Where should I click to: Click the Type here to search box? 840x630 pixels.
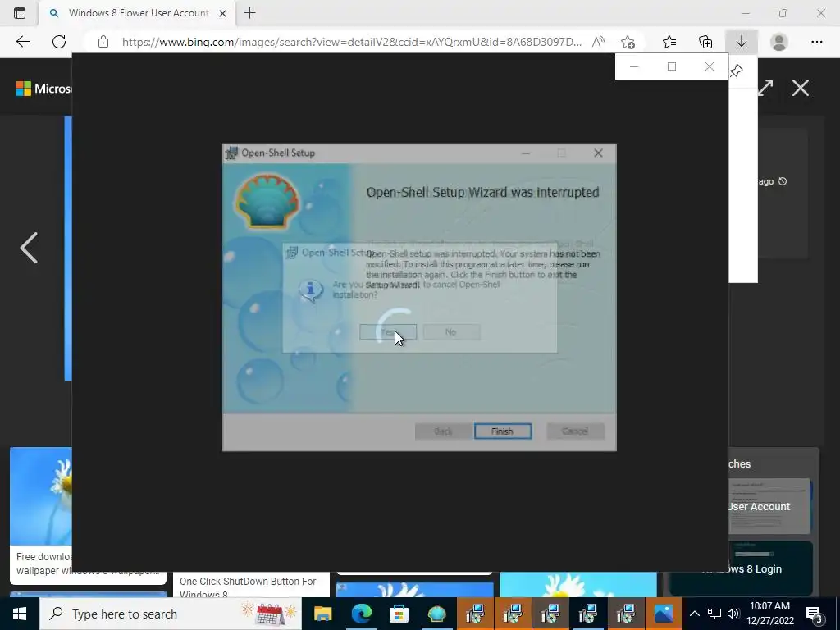171,614
